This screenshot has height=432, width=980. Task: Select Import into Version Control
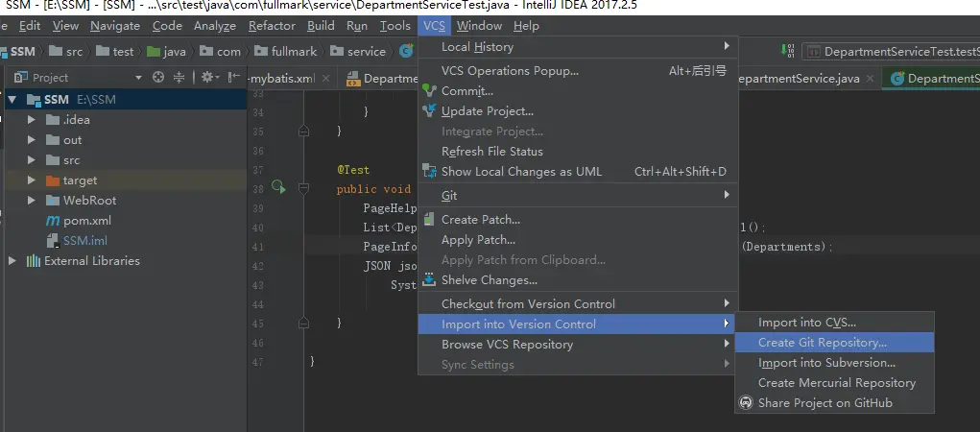[578, 324]
